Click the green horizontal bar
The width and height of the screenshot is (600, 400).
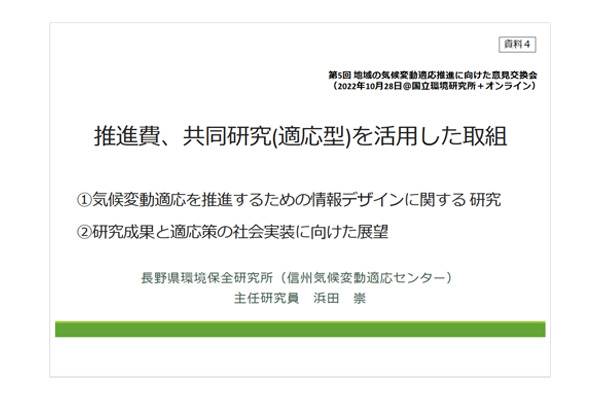300,329
